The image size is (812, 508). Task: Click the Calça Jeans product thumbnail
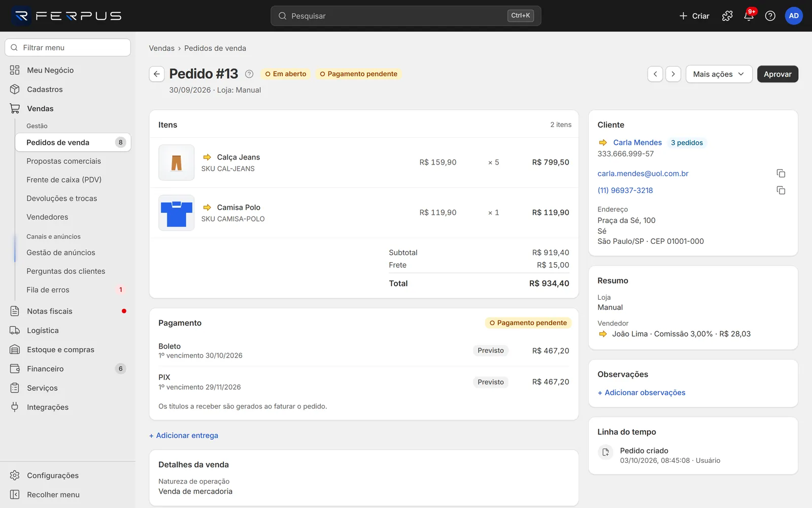[x=177, y=163]
